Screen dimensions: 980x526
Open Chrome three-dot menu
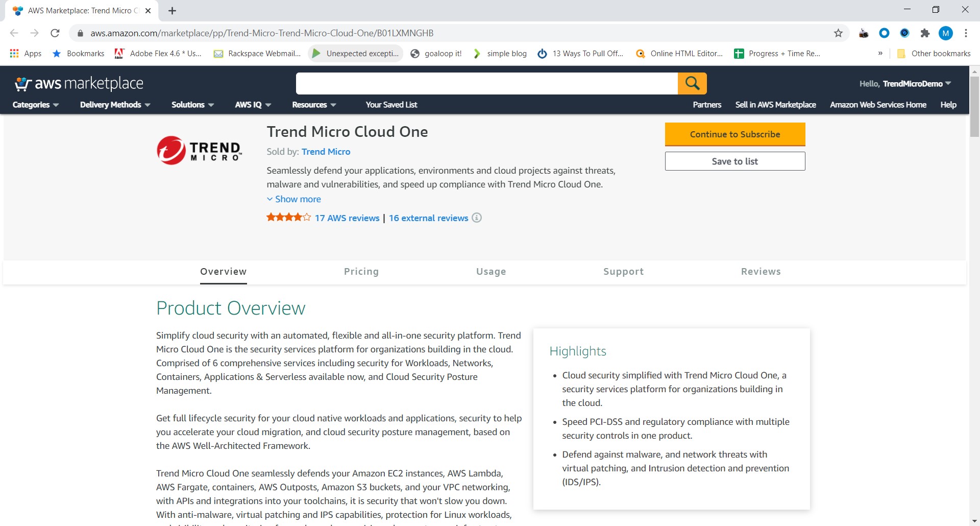tap(966, 33)
